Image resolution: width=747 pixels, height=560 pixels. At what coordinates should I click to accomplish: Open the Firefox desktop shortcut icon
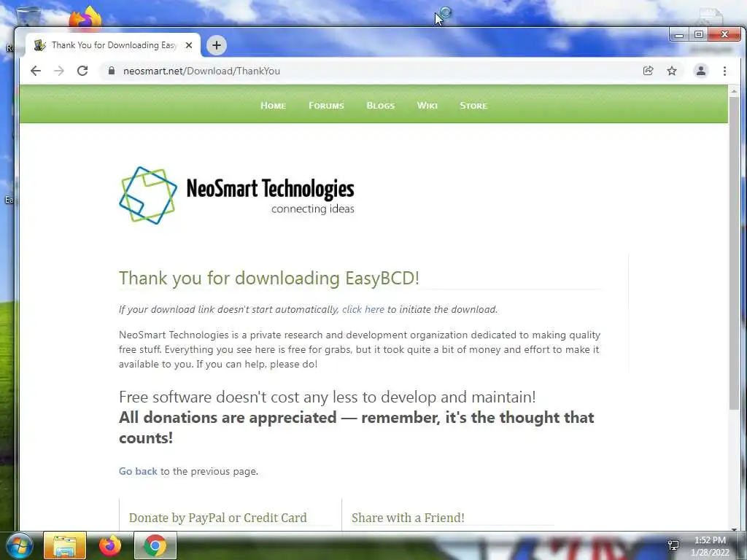pos(85,17)
